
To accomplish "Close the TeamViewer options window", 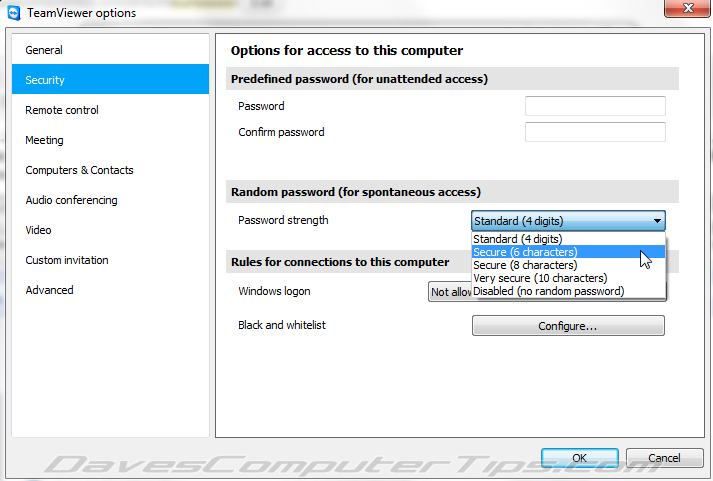I will (x=687, y=8).
